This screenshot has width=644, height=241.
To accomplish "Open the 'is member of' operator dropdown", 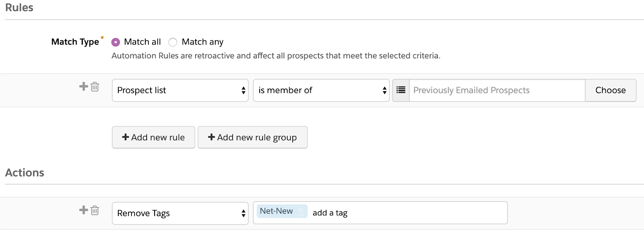I will click(x=321, y=90).
